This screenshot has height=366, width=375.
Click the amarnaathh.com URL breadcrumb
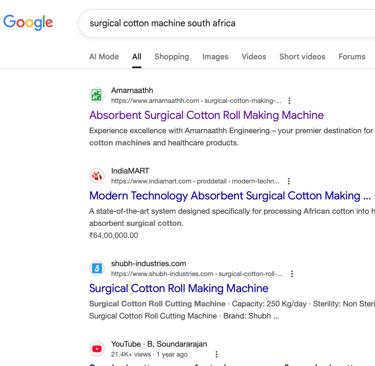196,101
